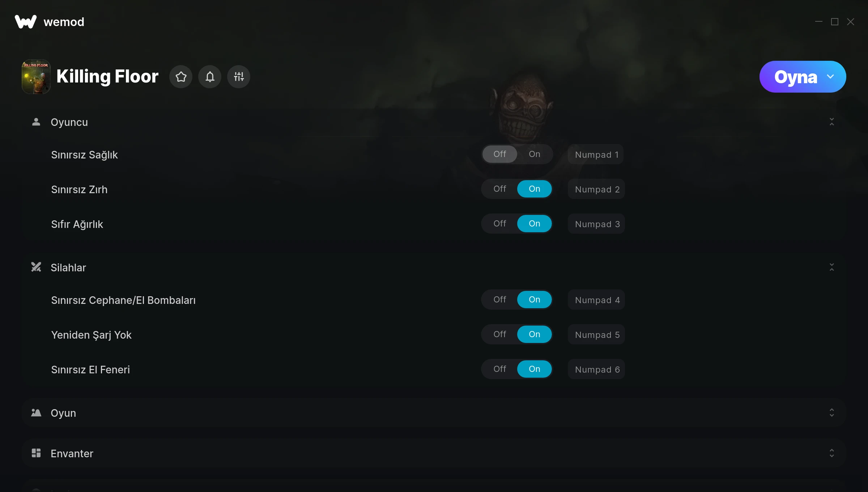Click the Oyun category icon
The image size is (868, 492).
(36, 413)
